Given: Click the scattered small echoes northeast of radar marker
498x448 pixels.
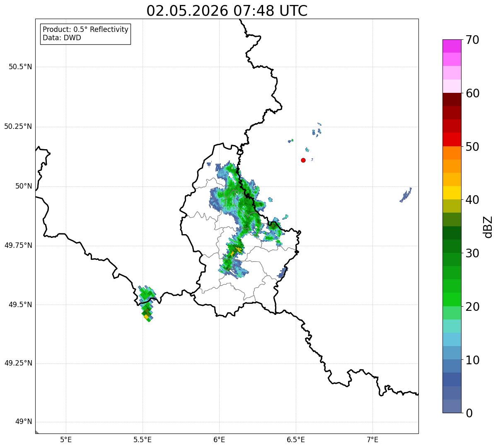Looking at the screenshot, I should (305, 137).
